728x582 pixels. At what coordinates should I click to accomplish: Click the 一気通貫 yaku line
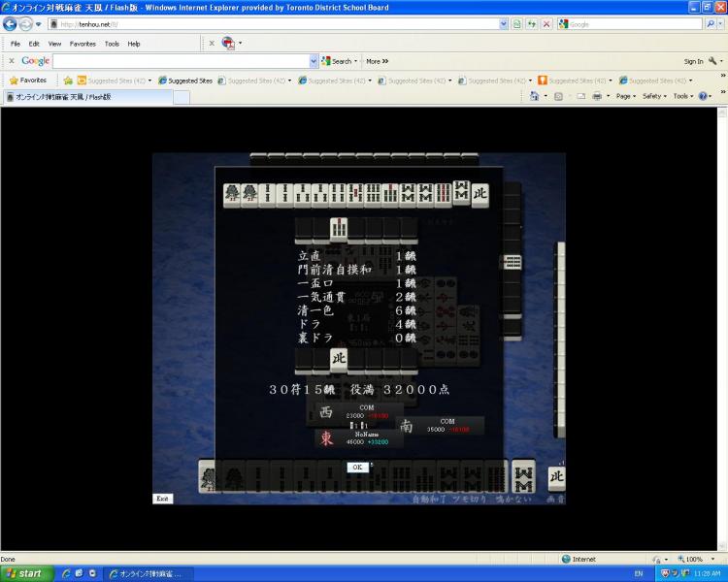pyautogui.click(x=357, y=297)
